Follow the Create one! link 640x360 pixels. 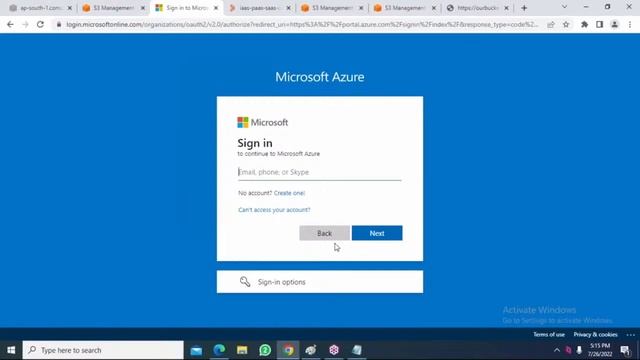[289, 193]
